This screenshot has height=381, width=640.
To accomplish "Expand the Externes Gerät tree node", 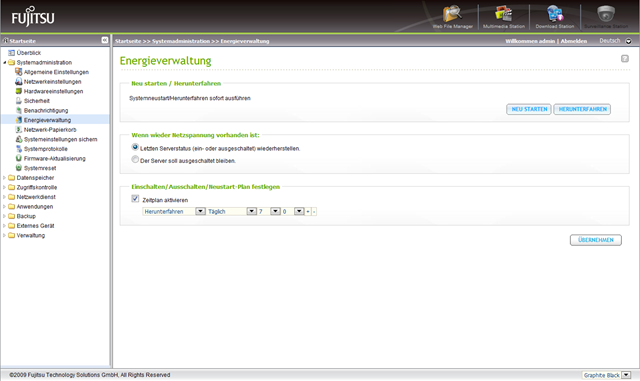I will [4, 225].
